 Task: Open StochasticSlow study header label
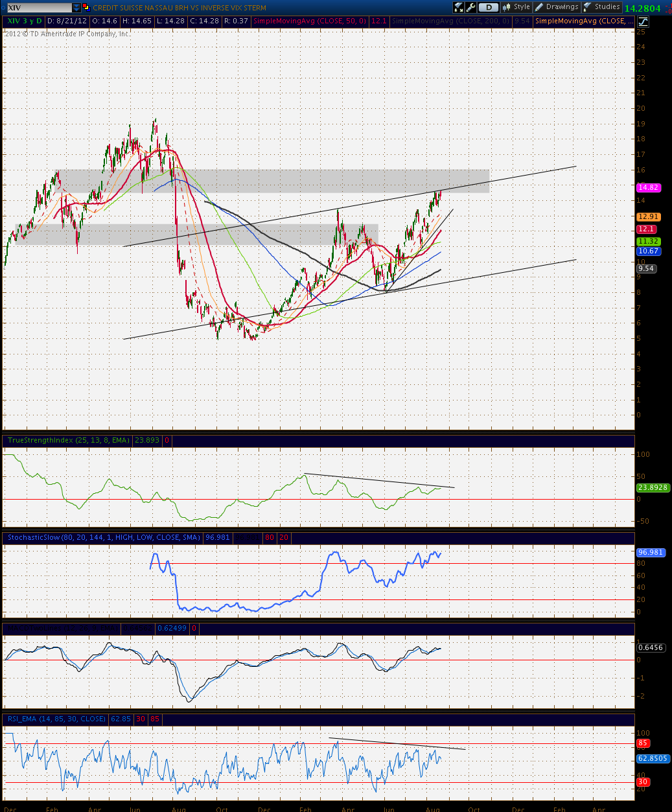(104, 537)
